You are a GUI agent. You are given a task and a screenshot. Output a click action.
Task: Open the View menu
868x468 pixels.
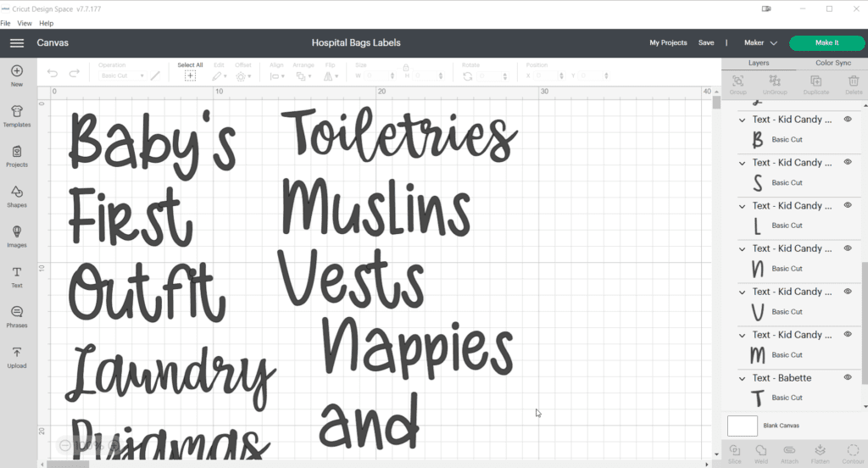click(25, 23)
